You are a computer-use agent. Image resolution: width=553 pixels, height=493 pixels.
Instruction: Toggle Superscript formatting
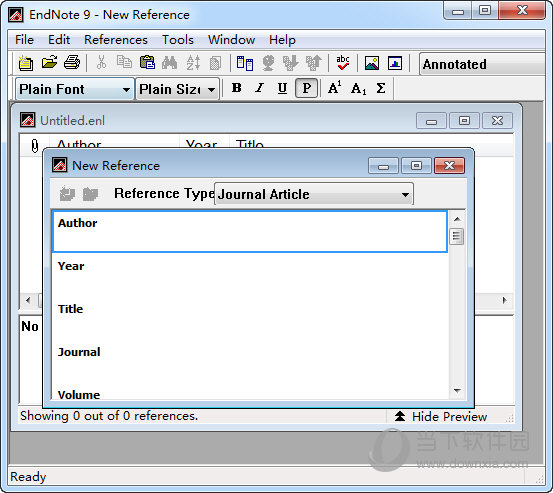[334, 88]
